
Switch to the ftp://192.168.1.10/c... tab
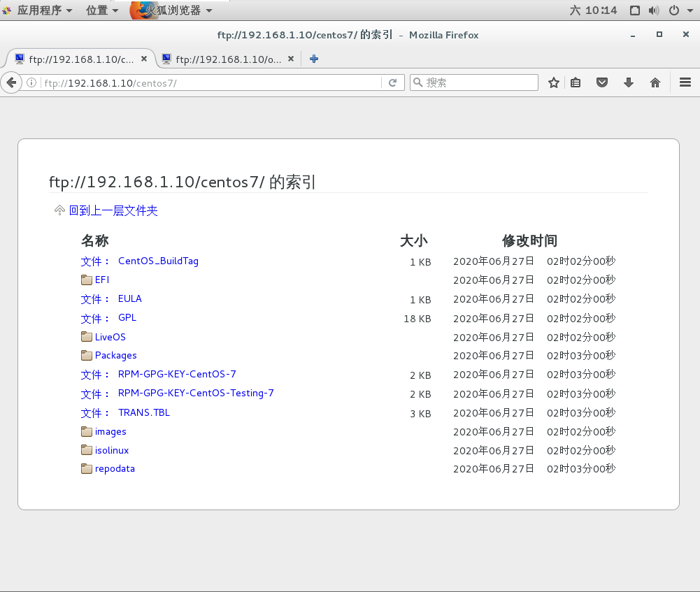pyautogui.click(x=81, y=59)
